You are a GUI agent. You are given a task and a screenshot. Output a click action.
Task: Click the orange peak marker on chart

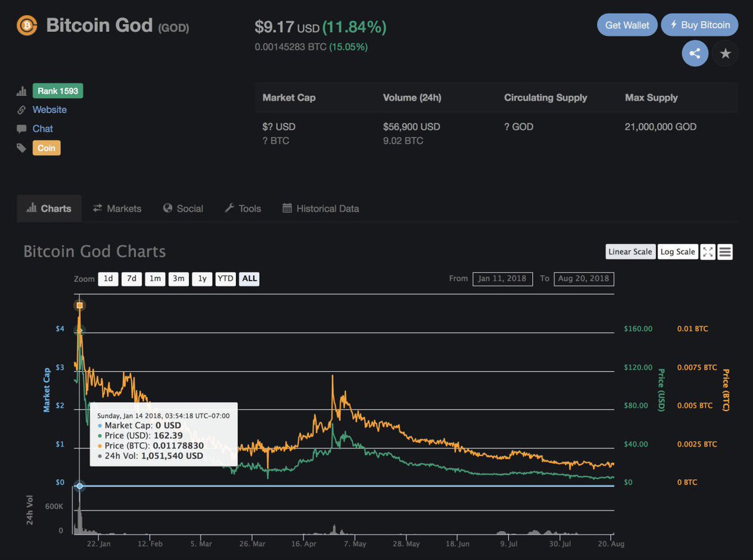[x=79, y=306]
